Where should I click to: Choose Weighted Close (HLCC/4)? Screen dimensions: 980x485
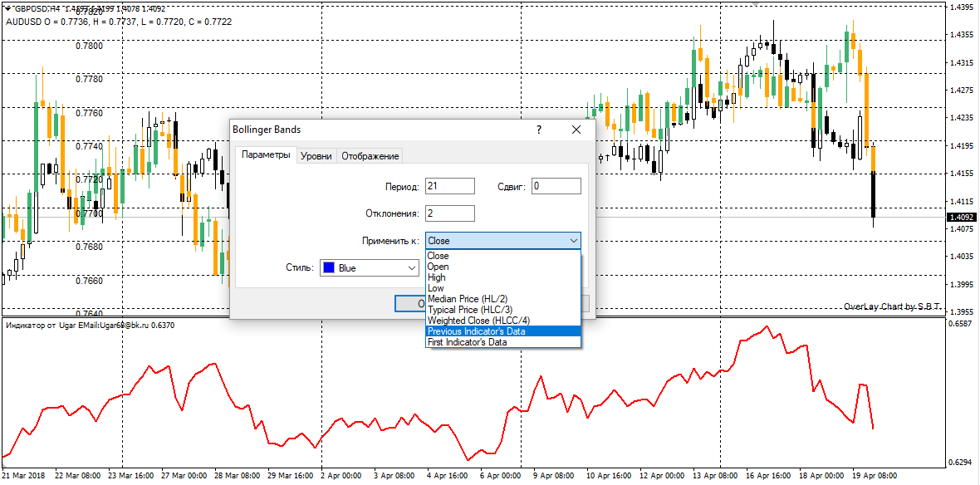coord(503,321)
